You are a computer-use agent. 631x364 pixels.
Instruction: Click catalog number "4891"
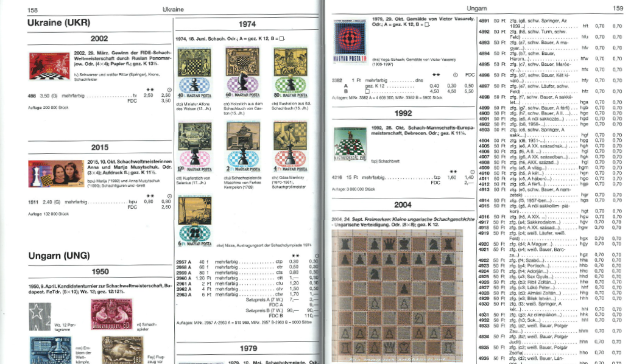[484, 21]
